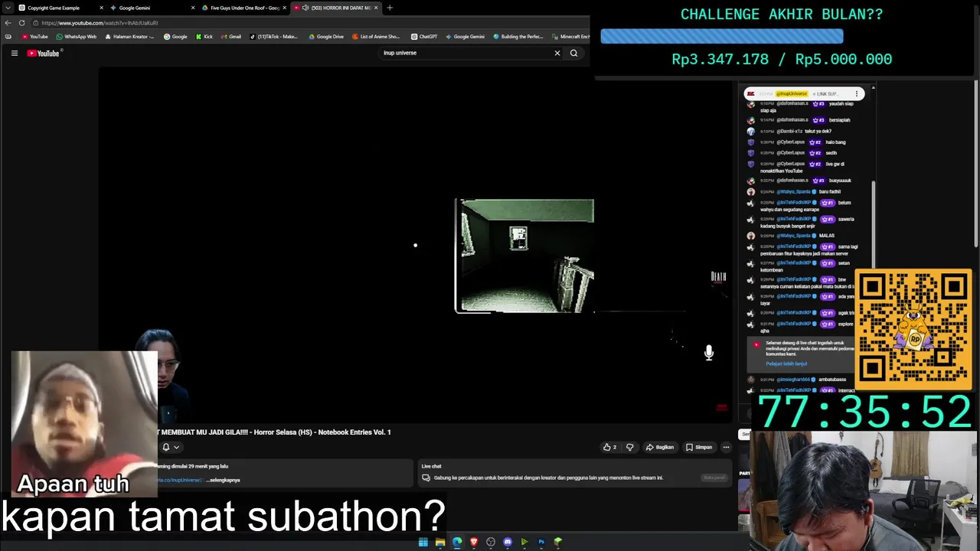This screenshot has height=551, width=980.
Task: Click the Buka panel live chat button
Action: [x=714, y=478]
